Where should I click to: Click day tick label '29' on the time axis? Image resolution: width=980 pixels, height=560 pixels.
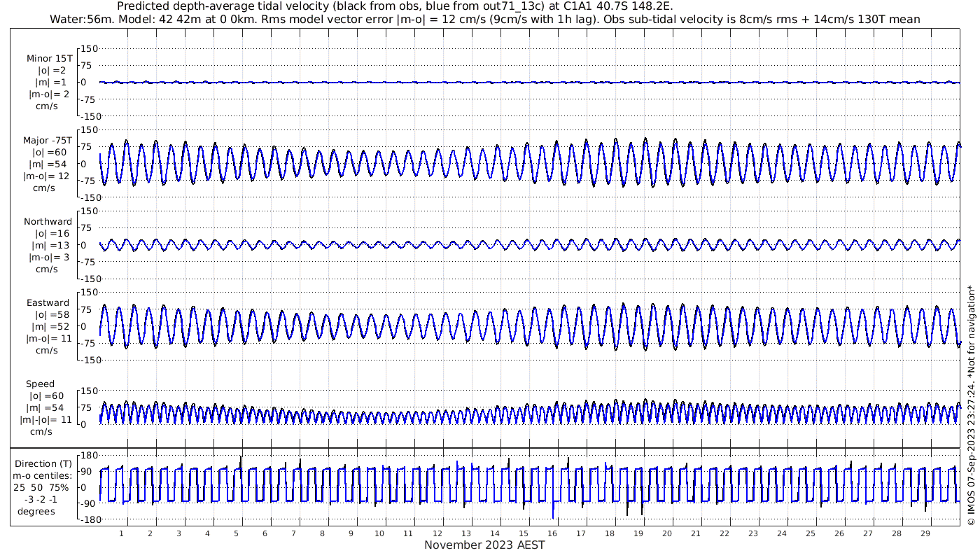click(x=925, y=533)
